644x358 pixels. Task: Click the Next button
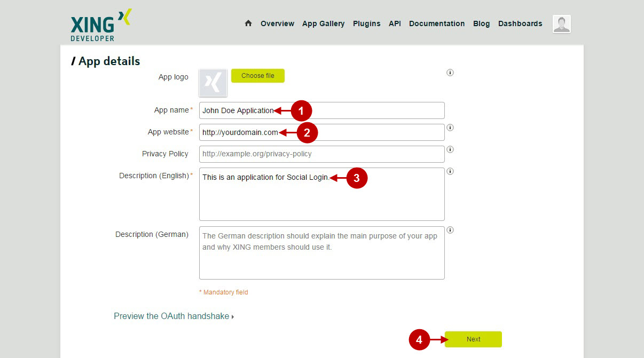click(x=473, y=339)
